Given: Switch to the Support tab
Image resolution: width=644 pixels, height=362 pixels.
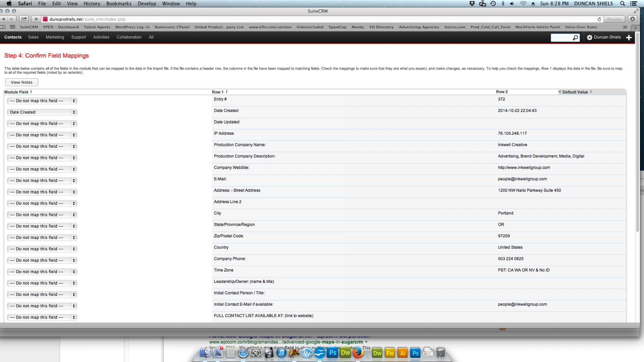Looking at the screenshot, I should [x=78, y=37].
